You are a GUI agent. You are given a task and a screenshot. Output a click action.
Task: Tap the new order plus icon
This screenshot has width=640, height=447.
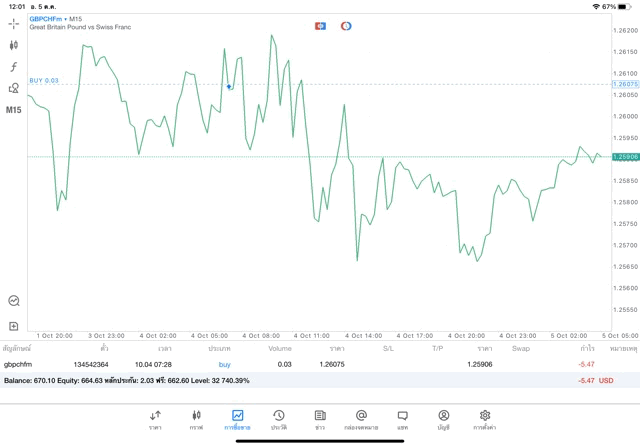(14, 326)
